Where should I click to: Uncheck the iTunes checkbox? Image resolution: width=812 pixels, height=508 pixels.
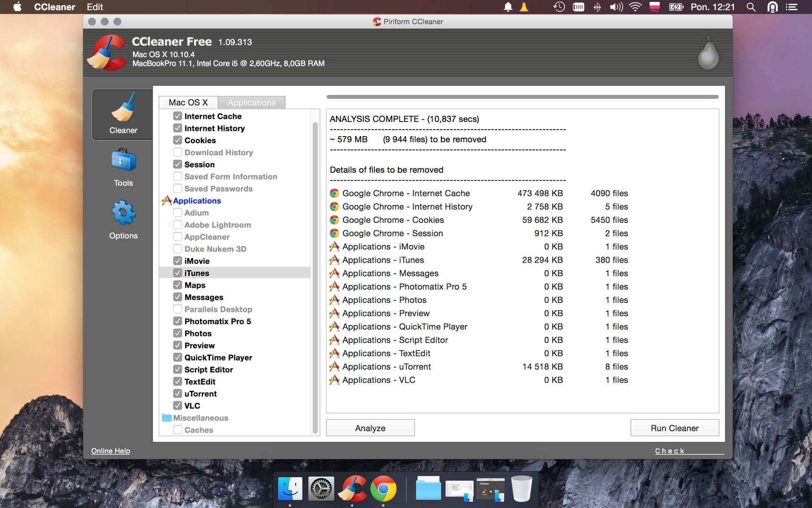178,273
